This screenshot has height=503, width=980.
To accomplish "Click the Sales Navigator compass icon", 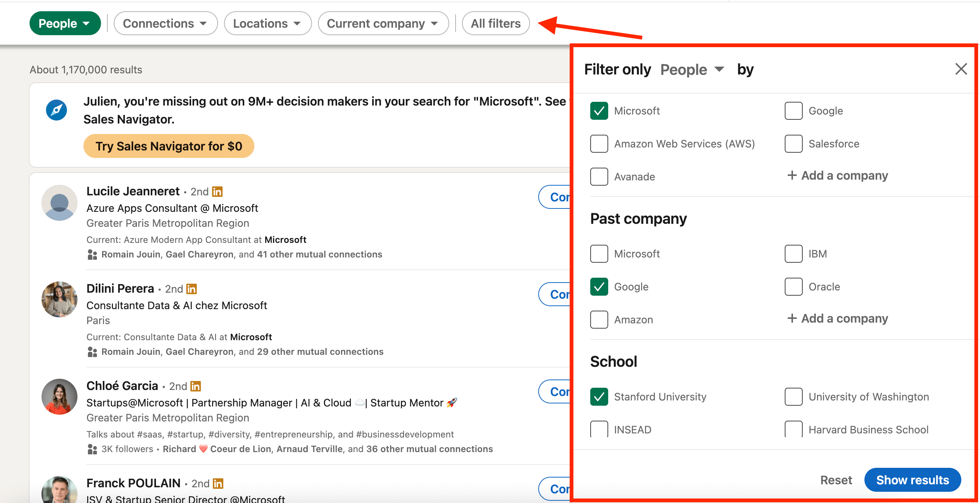I will click(x=56, y=110).
